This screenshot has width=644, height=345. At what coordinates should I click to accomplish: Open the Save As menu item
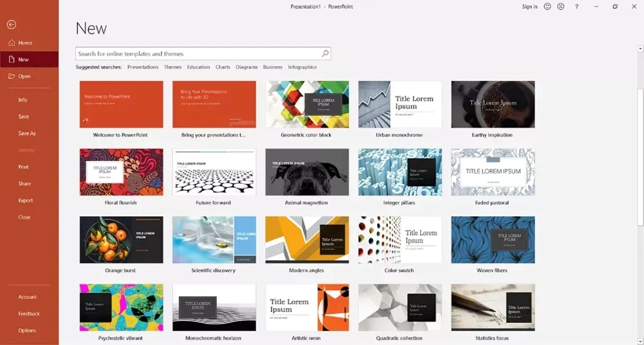(x=27, y=133)
